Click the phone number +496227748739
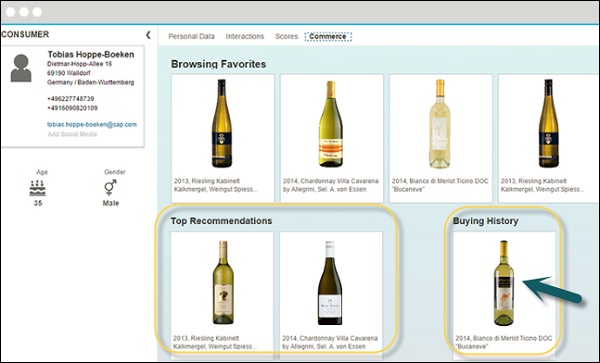 point(71,99)
